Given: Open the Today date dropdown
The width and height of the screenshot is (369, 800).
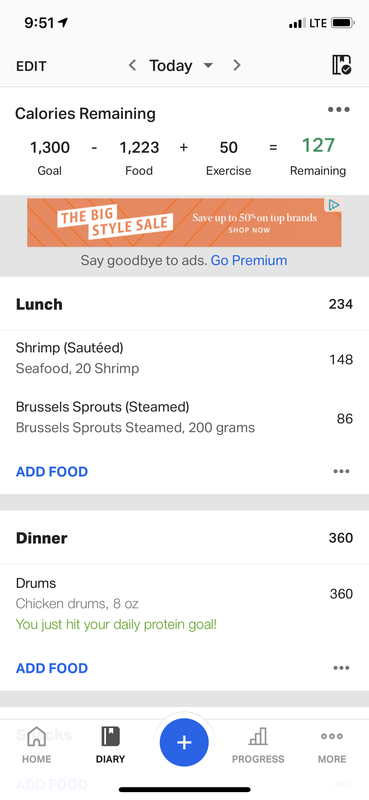Looking at the screenshot, I should tap(181, 66).
